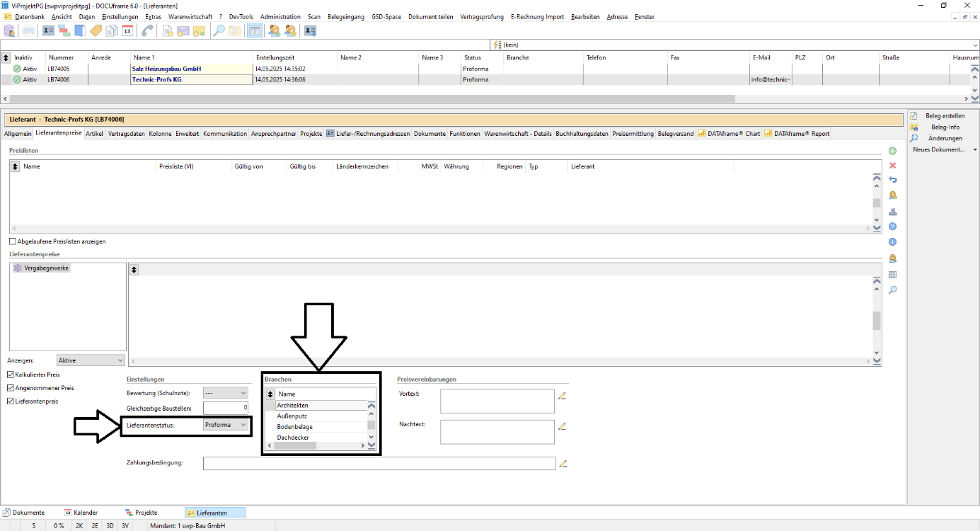Switch to the Dokumente bottom tab

[x=25, y=512]
